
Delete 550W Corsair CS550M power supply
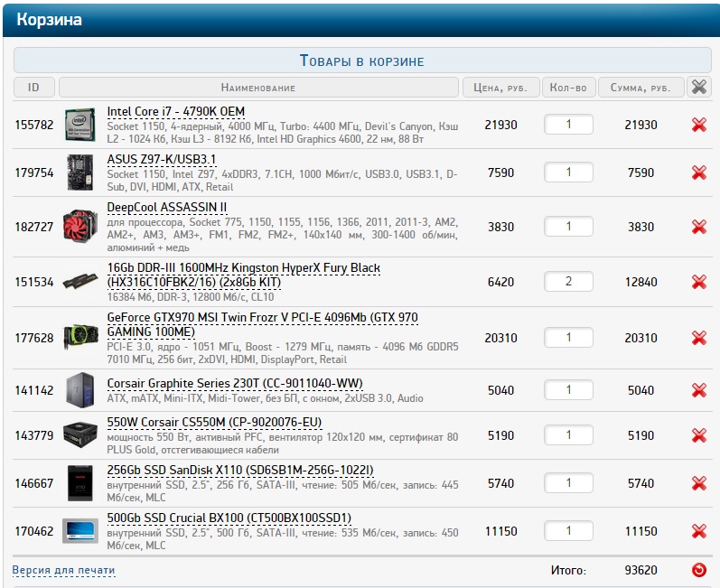point(699,435)
